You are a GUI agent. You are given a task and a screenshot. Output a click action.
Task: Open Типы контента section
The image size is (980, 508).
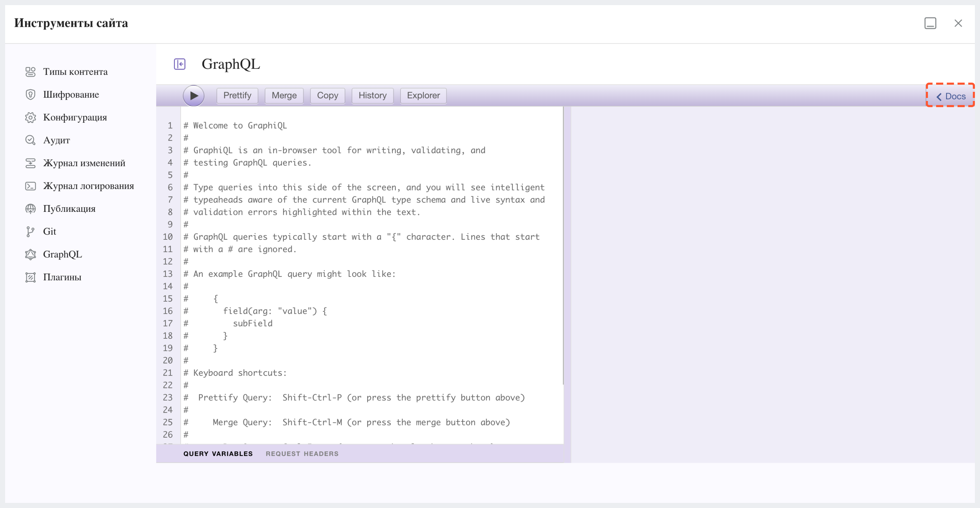click(x=75, y=71)
